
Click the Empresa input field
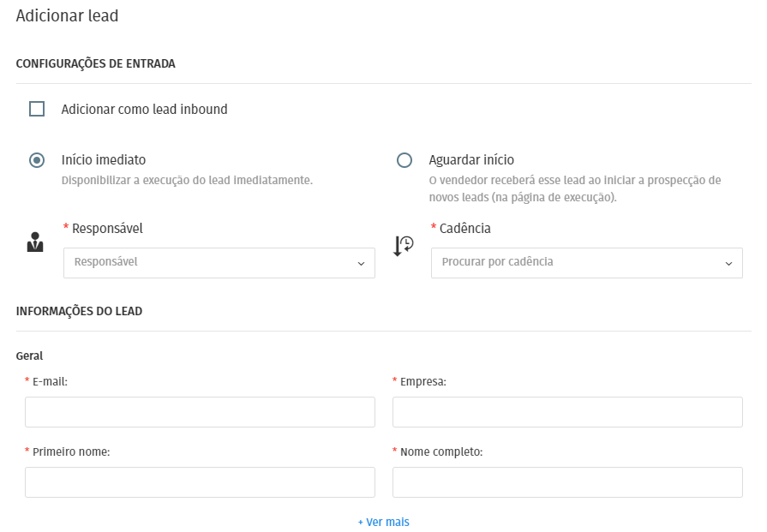tap(567, 412)
